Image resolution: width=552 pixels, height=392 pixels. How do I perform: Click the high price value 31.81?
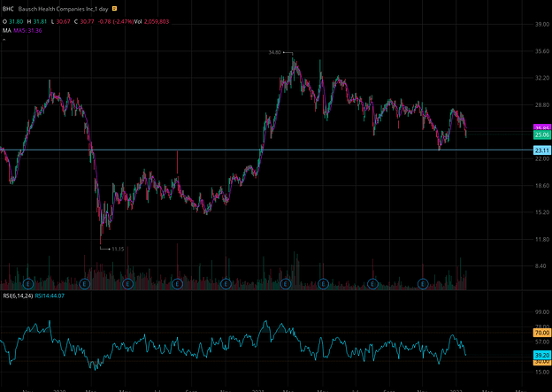coord(40,22)
